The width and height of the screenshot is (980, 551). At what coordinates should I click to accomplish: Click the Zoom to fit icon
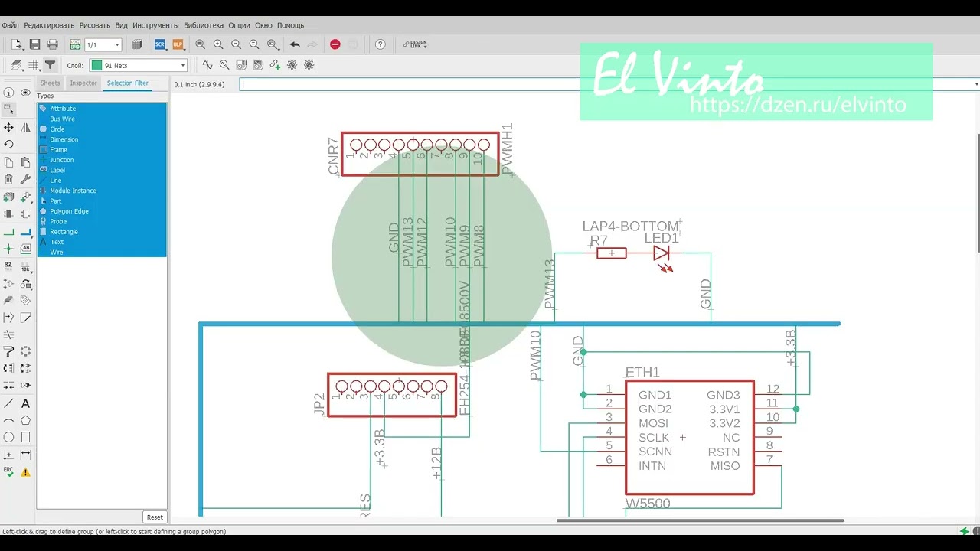click(201, 44)
